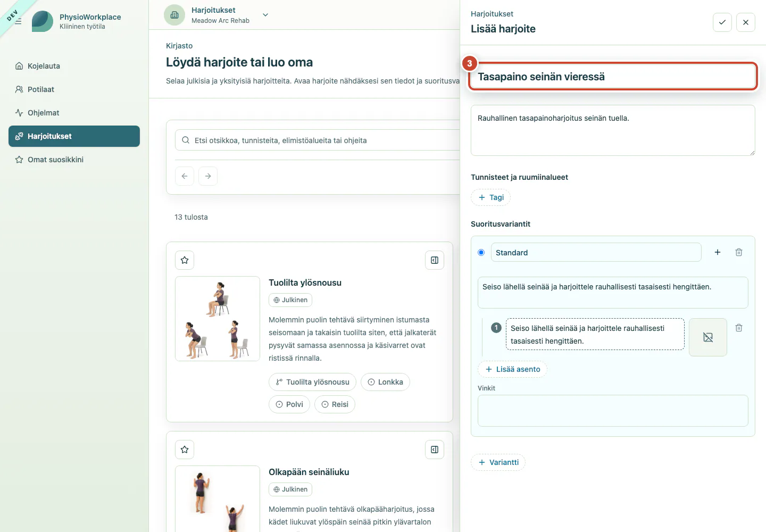Focus the exercise title field Tasapaino seinän vieressä
766x532 pixels.
click(x=613, y=77)
